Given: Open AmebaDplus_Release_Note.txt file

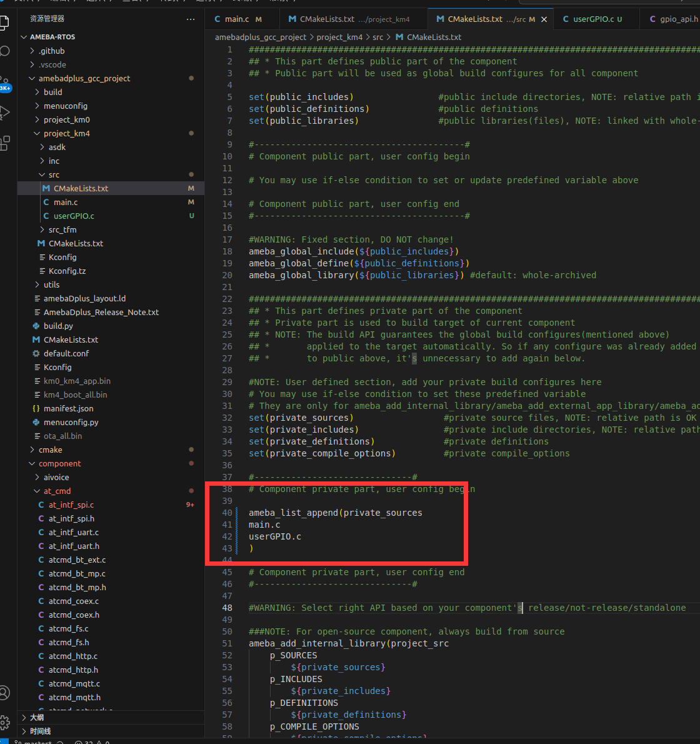Looking at the screenshot, I should pyautogui.click(x=111, y=312).
